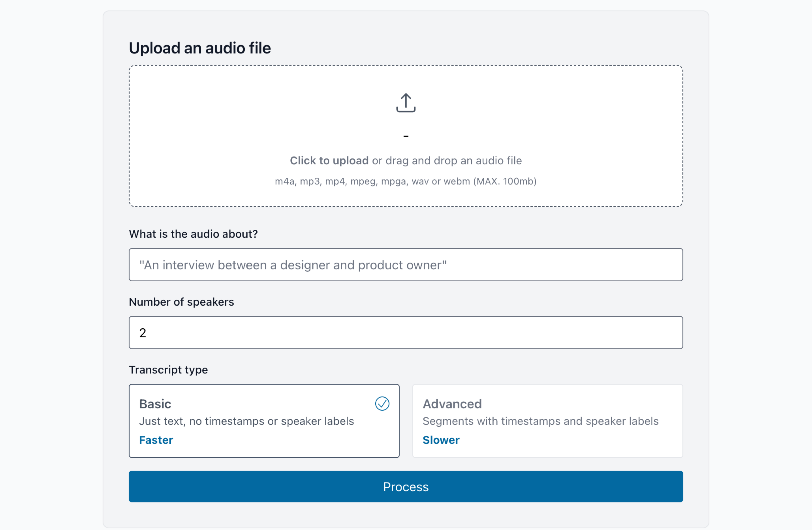Viewport: 812px width, 530px height.
Task: Click 'or drag and drop an audio file' text
Action: (447, 161)
